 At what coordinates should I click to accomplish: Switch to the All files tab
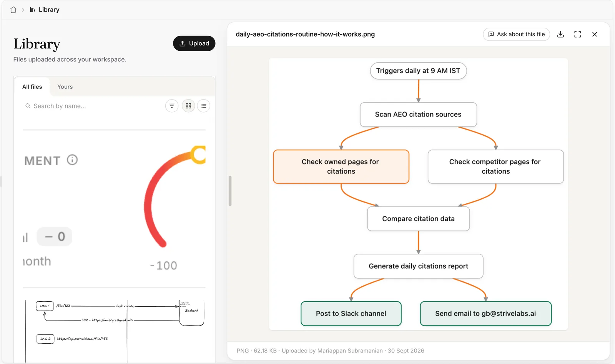click(x=32, y=87)
